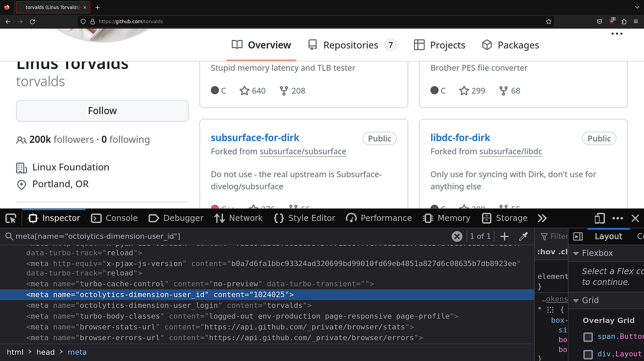
Task: Open the Repositories tab on the profile
Action: click(x=352, y=45)
